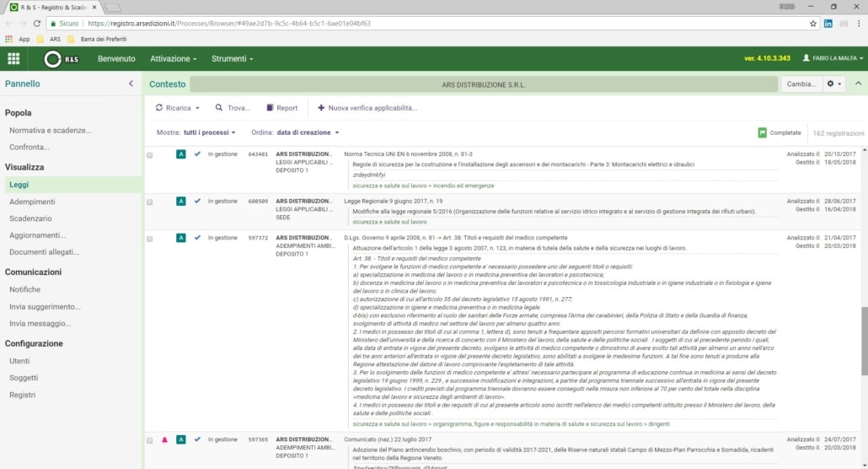
Task: Click Confronta... in the sidebar
Action: [29, 147]
